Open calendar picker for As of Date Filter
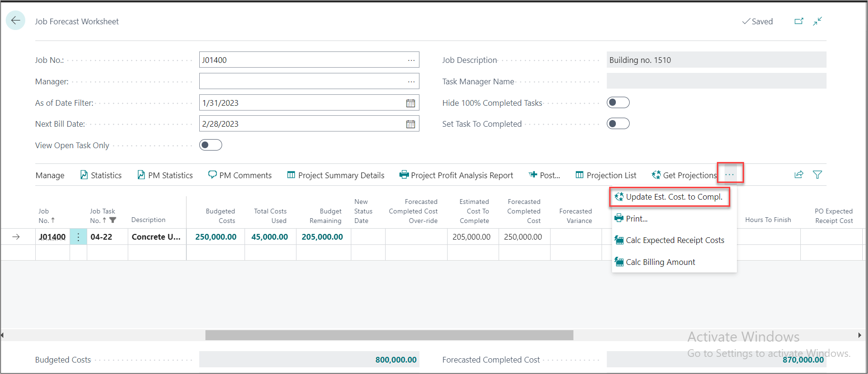Viewport: 868px width, 374px height. [x=410, y=103]
